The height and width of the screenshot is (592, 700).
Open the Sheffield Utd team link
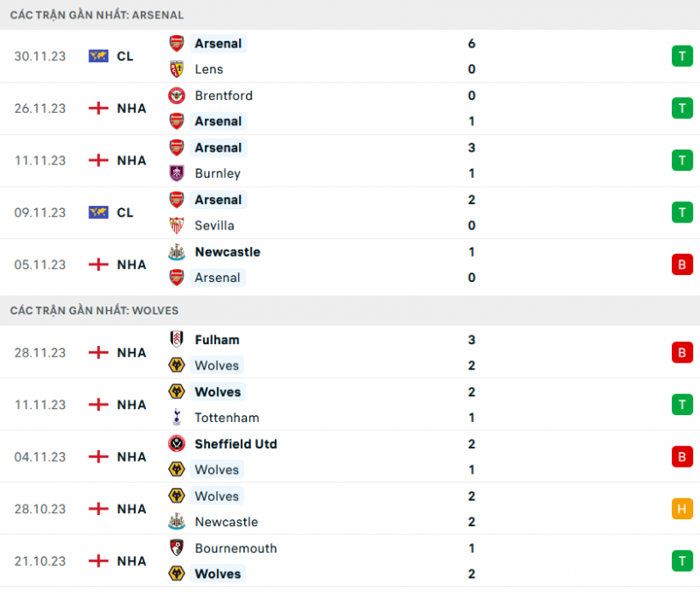(235, 444)
